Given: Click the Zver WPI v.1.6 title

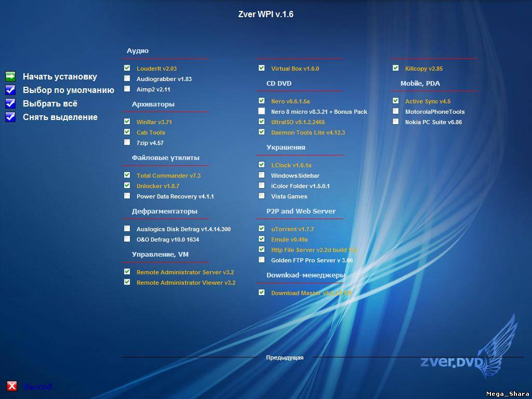Looking at the screenshot, I should click(x=265, y=14).
